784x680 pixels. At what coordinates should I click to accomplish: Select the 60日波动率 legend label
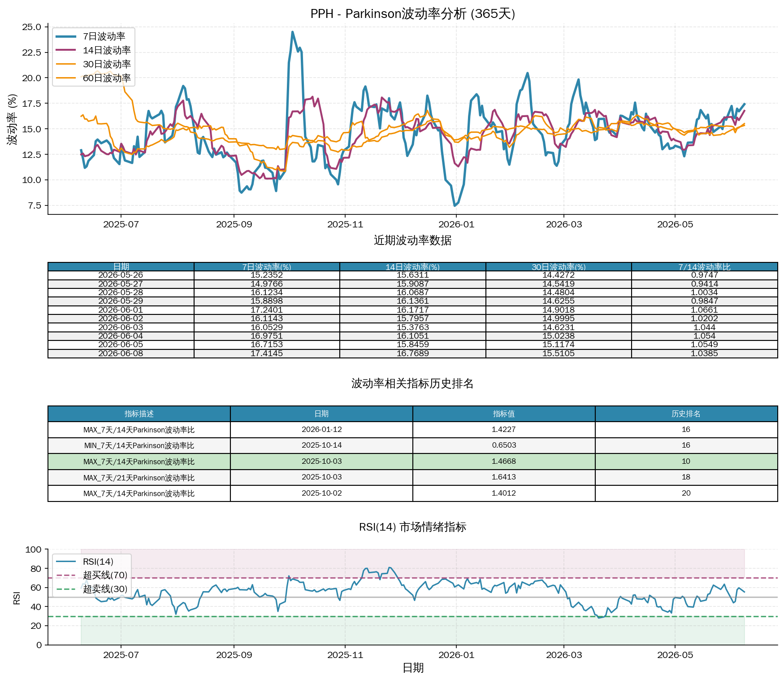(107, 78)
